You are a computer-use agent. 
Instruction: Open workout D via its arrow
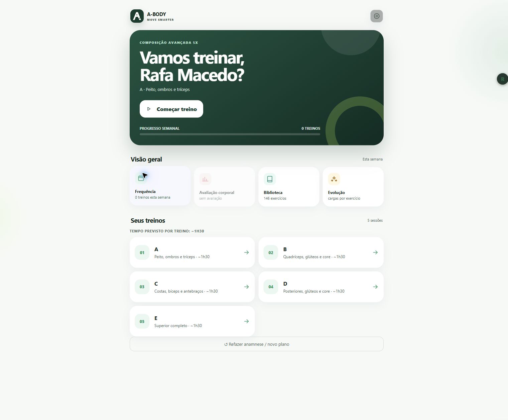[375, 287]
